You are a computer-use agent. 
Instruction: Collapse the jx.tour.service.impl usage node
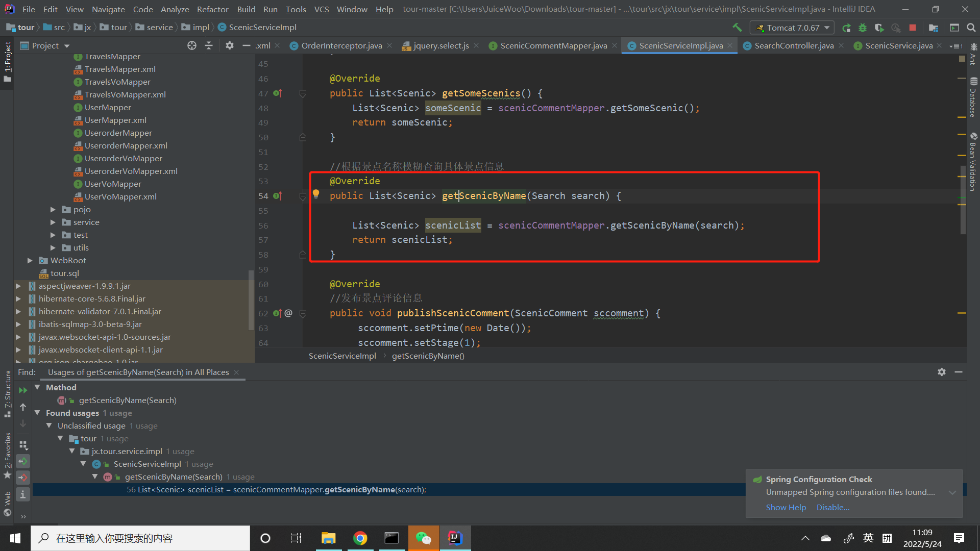coord(72,451)
